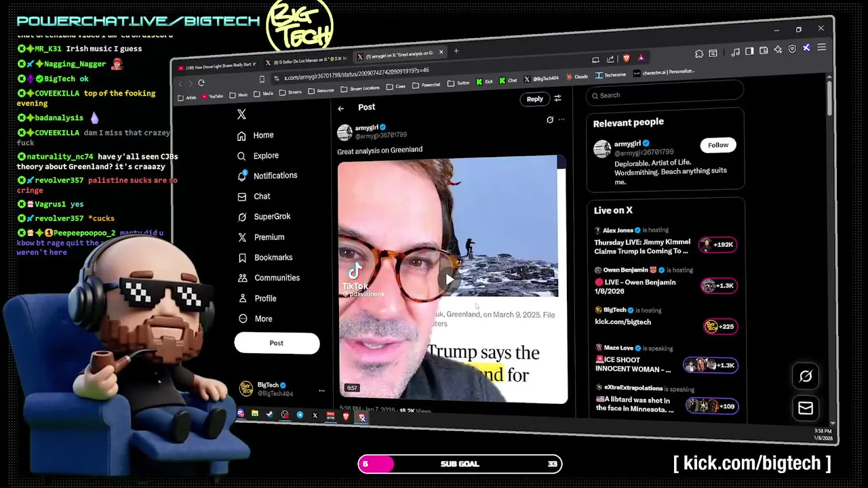Open Techmeme bookmark
Viewport: 868px width, 488px height.
(x=610, y=75)
